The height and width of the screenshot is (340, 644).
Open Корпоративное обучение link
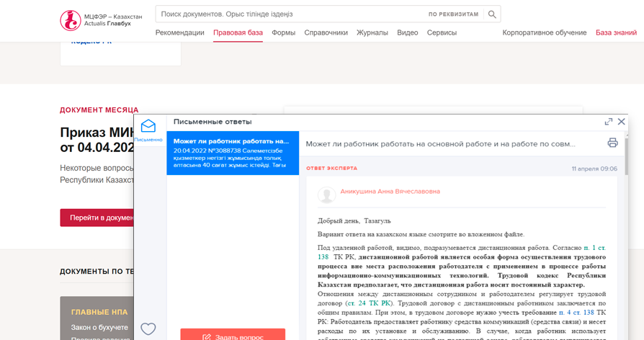[x=544, y=33]
